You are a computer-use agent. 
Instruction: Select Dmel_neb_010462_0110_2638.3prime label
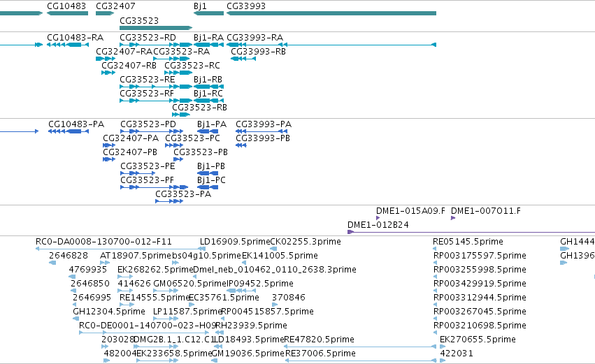275,270
